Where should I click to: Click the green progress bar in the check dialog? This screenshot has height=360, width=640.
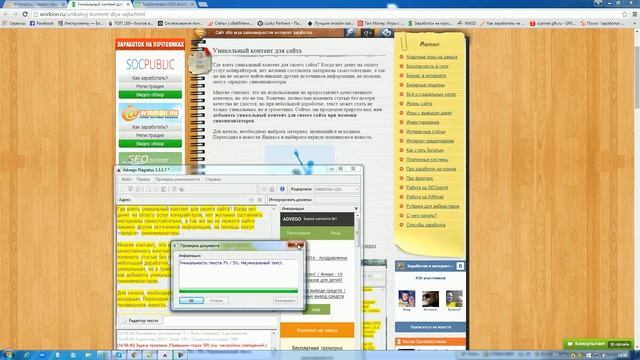[238, 291]
